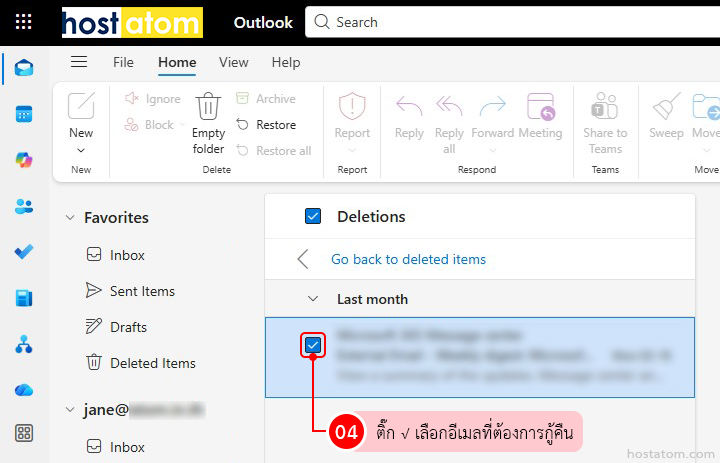Open Mail from the left rail
The width and height of the screenshot is (720, 463).
[x=24, y=68]
